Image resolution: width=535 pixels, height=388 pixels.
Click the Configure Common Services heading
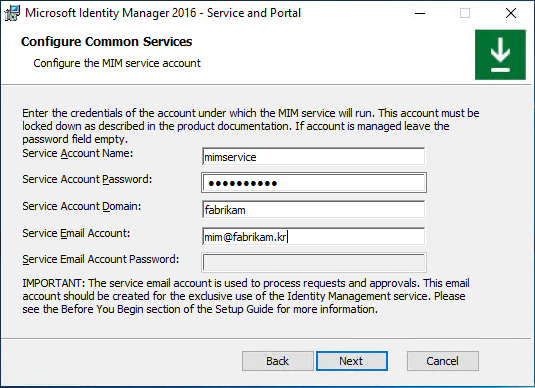(x=106, y=42)
